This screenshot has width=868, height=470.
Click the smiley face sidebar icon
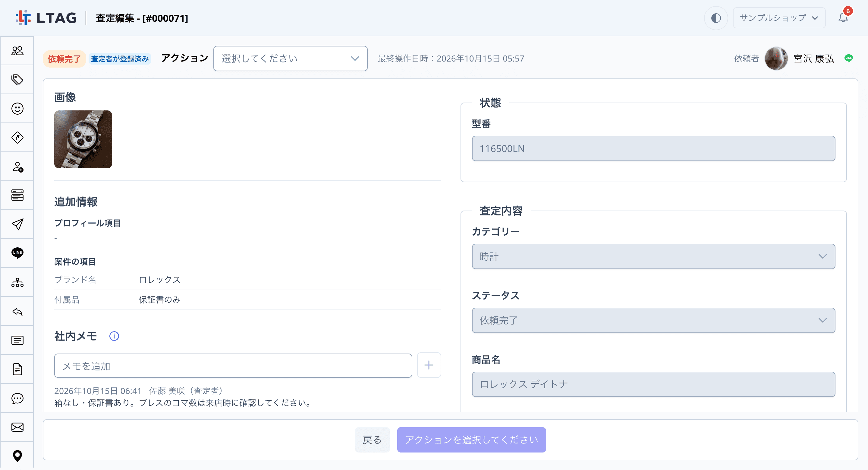[x=17, y=109]
